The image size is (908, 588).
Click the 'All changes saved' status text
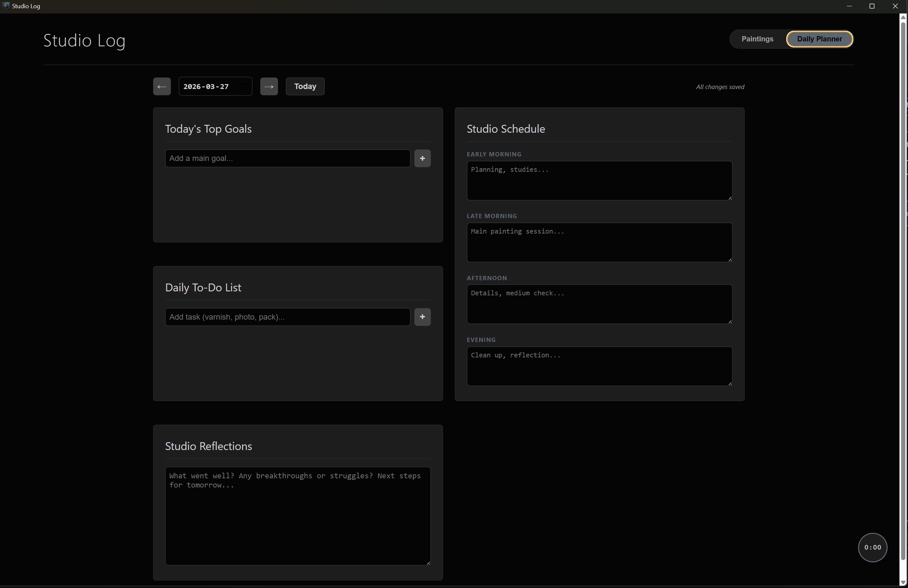tap(720, 87)
